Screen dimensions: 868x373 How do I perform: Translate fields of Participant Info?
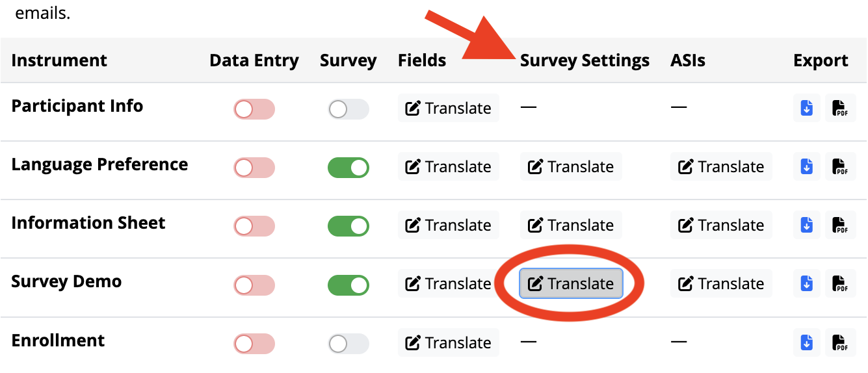pyautogui.click(x=449, y=108)
